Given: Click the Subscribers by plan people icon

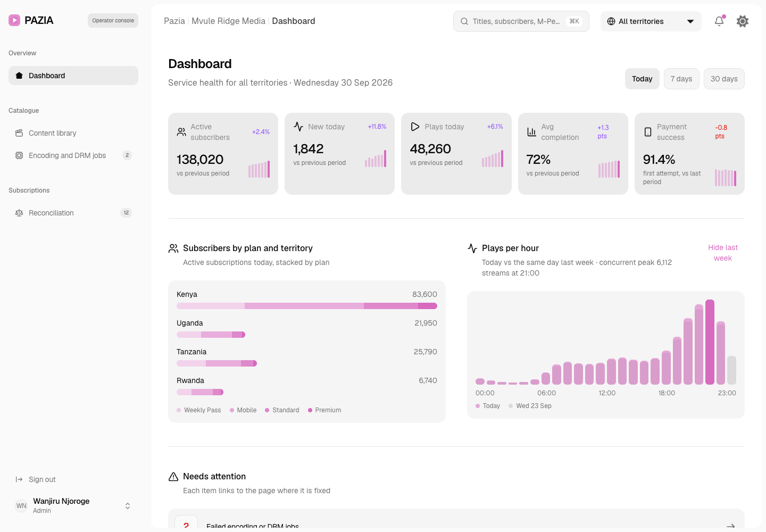Looking at the screenshot, I should tap(173, 248).
